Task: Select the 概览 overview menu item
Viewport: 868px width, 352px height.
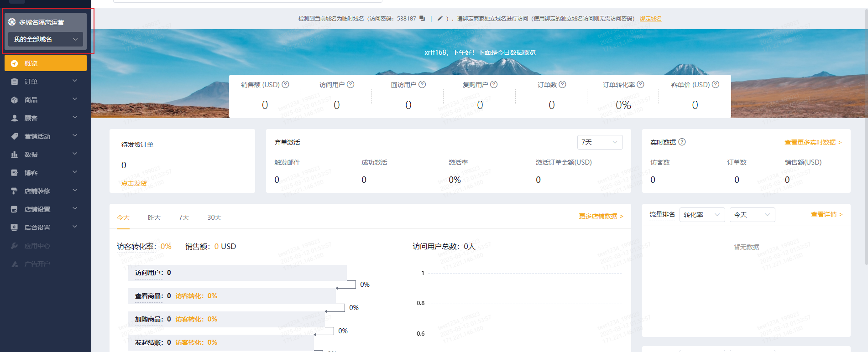Action: click(46, 63)
